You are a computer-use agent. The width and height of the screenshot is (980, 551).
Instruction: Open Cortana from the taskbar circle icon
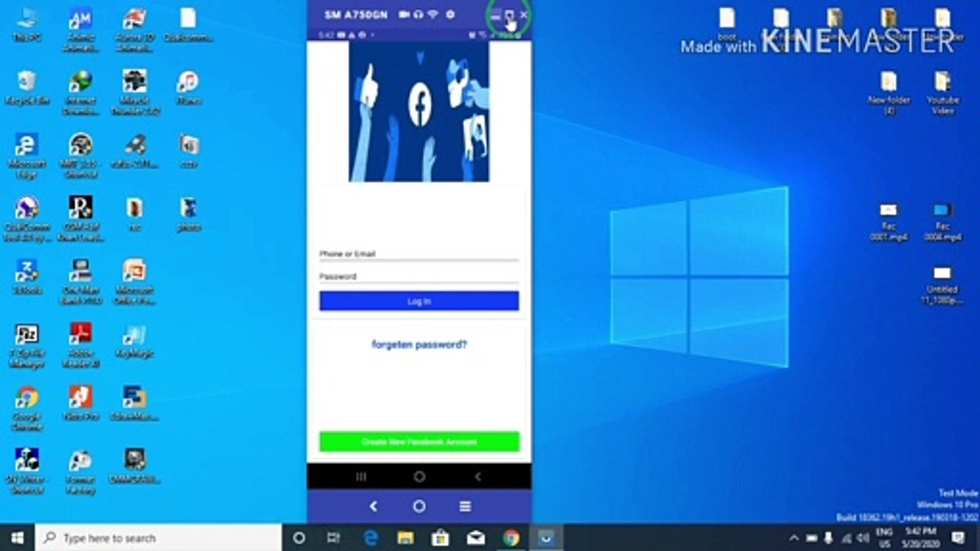coord(299,538)
